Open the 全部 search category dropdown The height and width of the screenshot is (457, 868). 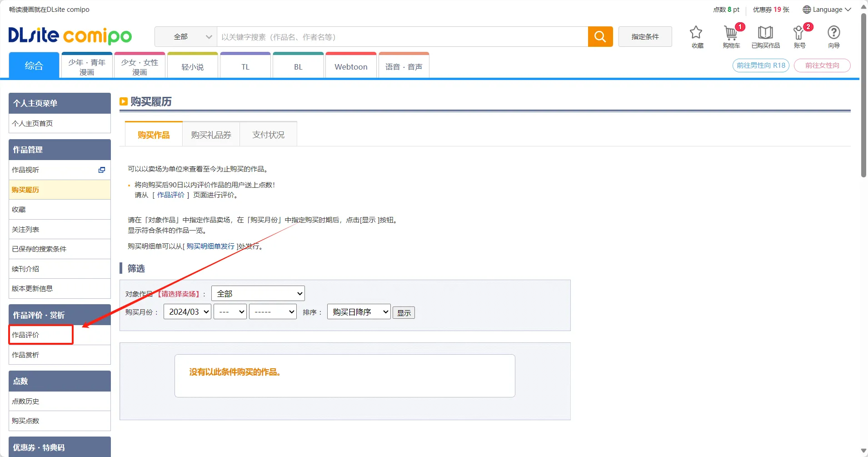[x=186, y=37]
